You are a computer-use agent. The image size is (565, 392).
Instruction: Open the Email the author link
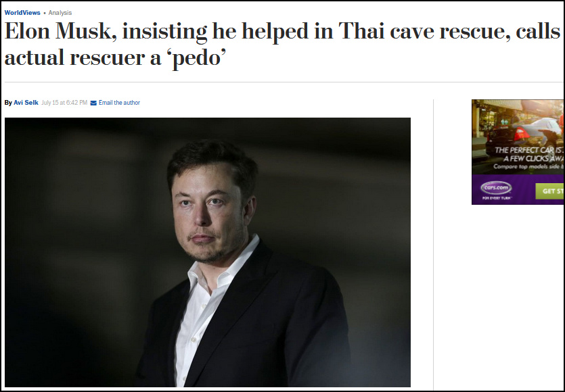click(x=119, y=103)
